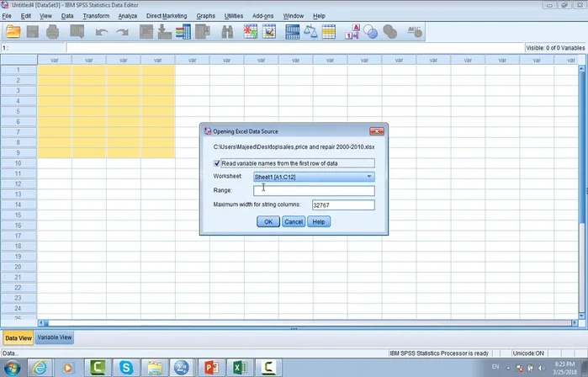Open Excel from the Windows taskbar

pyautogui.click(x=238, y=367)
